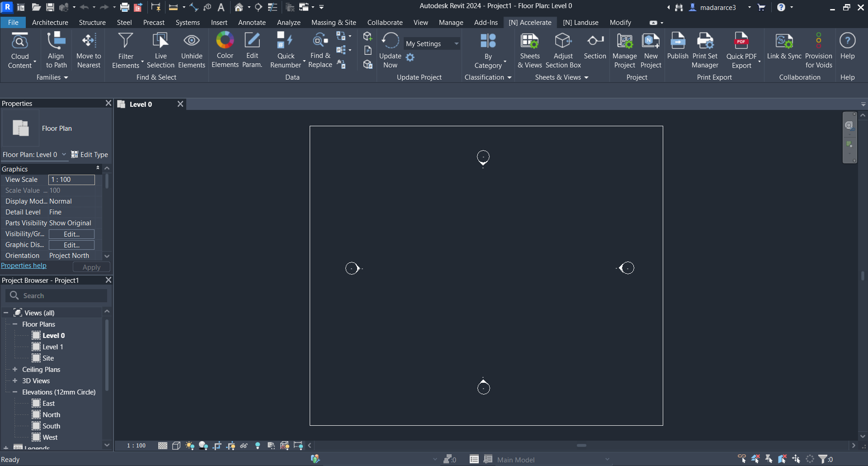Collapse the Floor Plans tree node
This screenshot has height=466, width=868.
coord(15,324)
